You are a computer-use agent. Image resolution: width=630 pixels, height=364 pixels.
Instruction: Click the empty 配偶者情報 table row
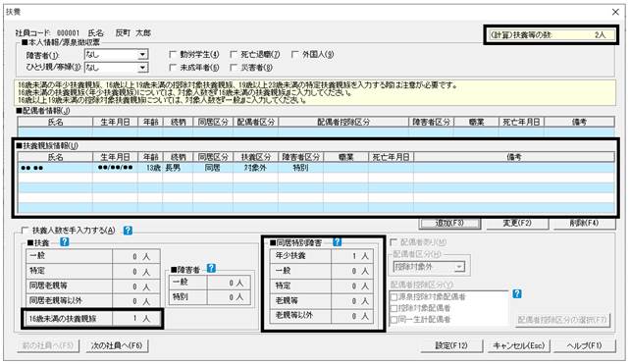coord(316,132)
